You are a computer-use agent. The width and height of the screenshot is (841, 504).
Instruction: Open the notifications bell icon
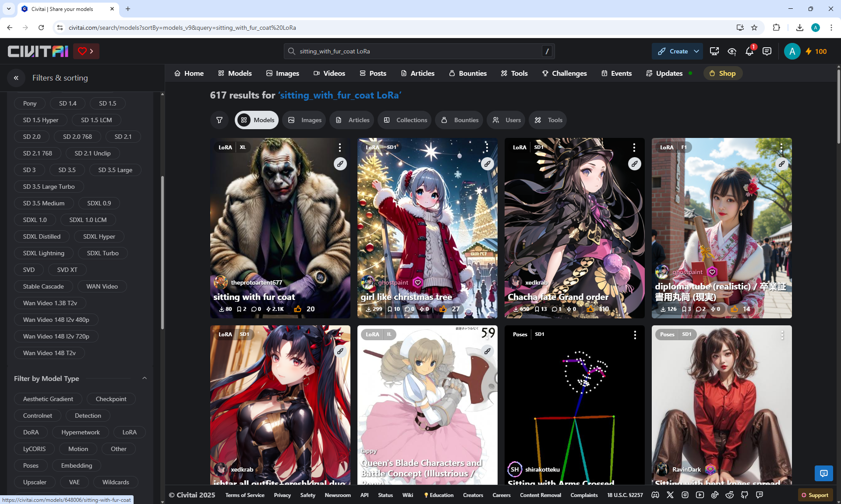pos(749,52)
